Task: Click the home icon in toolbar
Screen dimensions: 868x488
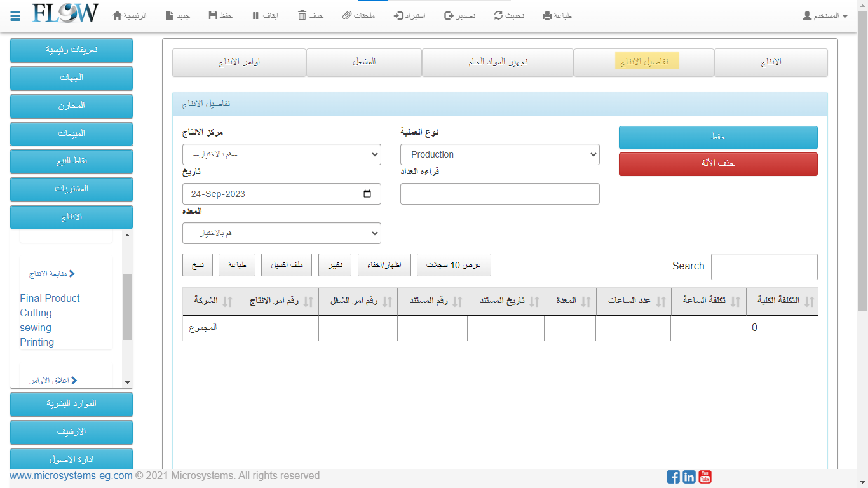Action: click(117, 15)
